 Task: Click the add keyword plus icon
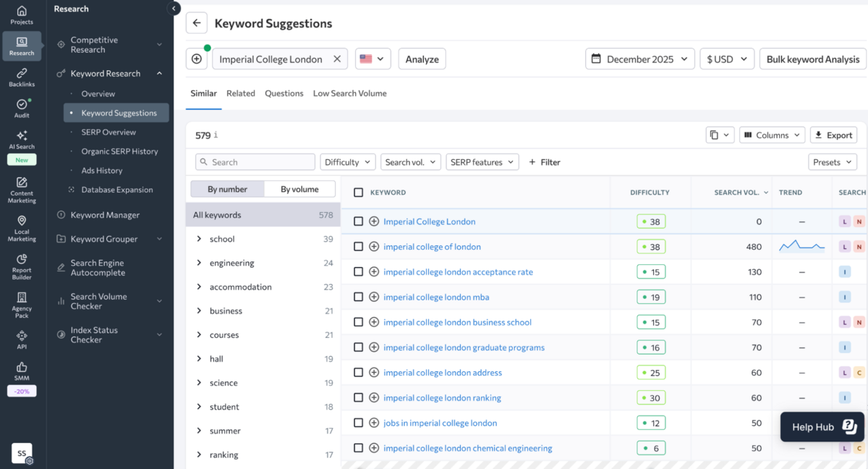197,59
